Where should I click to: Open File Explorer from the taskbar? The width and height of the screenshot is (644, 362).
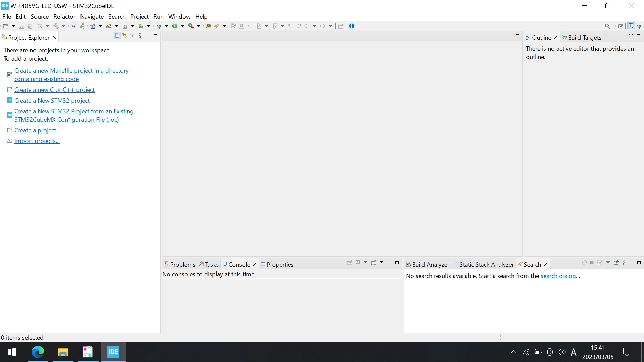pos(63,352)
